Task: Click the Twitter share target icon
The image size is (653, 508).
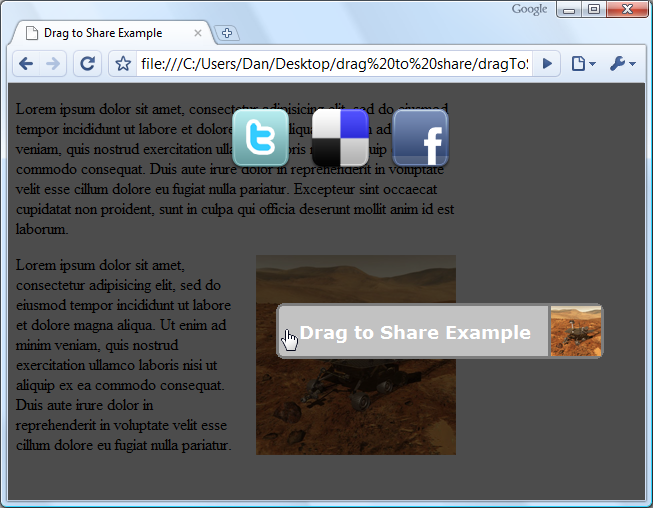Action: click(x=260, y=138)
